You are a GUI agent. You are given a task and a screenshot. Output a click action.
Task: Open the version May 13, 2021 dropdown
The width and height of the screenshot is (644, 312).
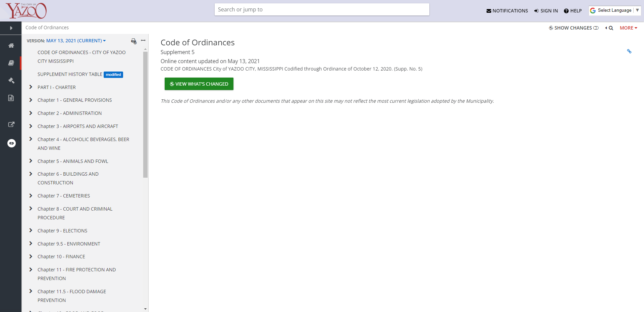[76, 41]
